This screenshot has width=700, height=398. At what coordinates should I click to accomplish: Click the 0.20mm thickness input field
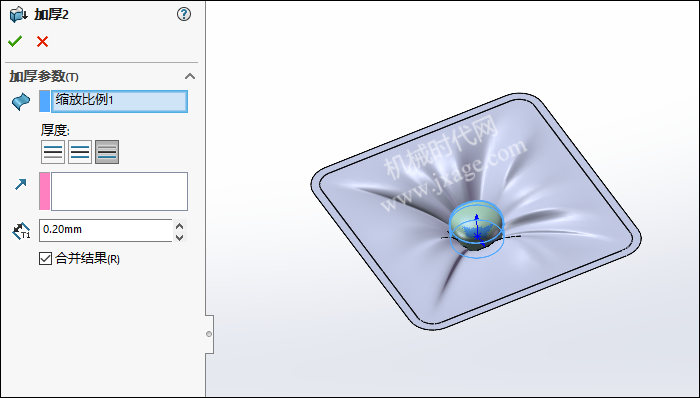105,230
